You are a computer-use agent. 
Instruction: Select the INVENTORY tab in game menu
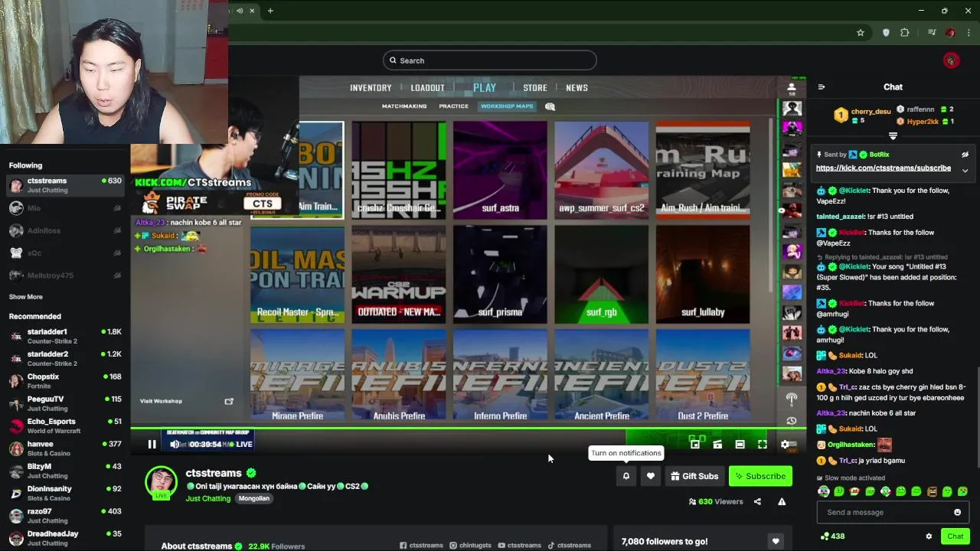coord(371,88)
